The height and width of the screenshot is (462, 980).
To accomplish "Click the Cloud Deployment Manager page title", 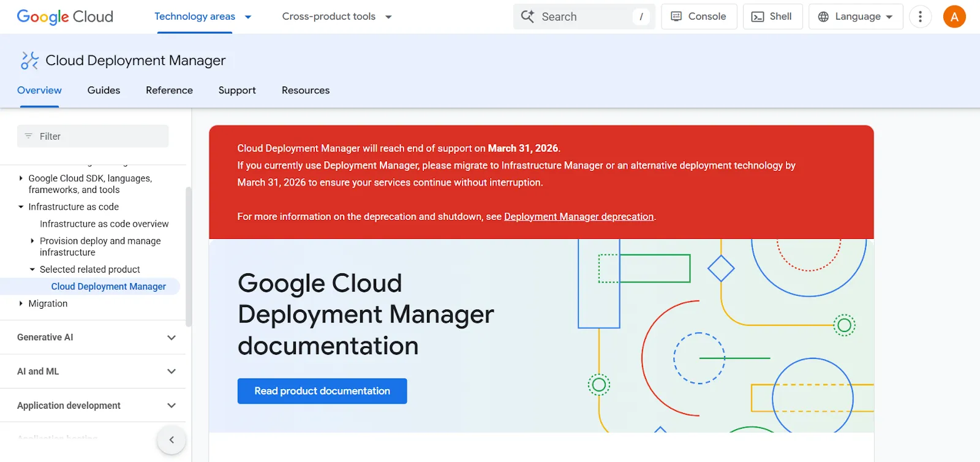I will (135, 60).
